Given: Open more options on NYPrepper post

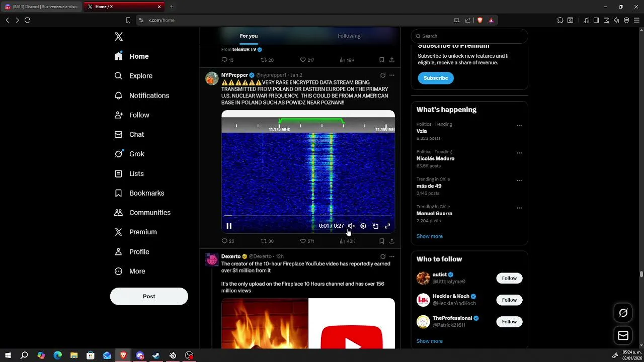Looking at the screenshot, I should click(x=392, y=75).
